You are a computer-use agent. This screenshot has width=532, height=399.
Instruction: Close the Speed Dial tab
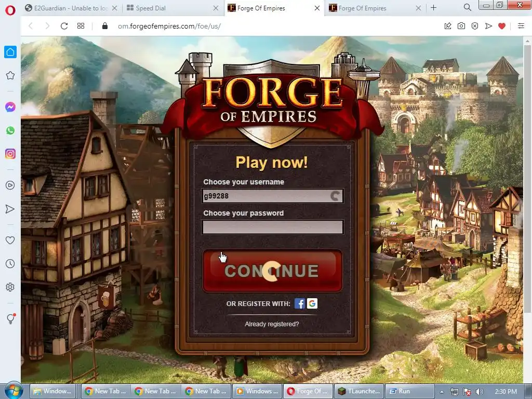coord(216,8)
